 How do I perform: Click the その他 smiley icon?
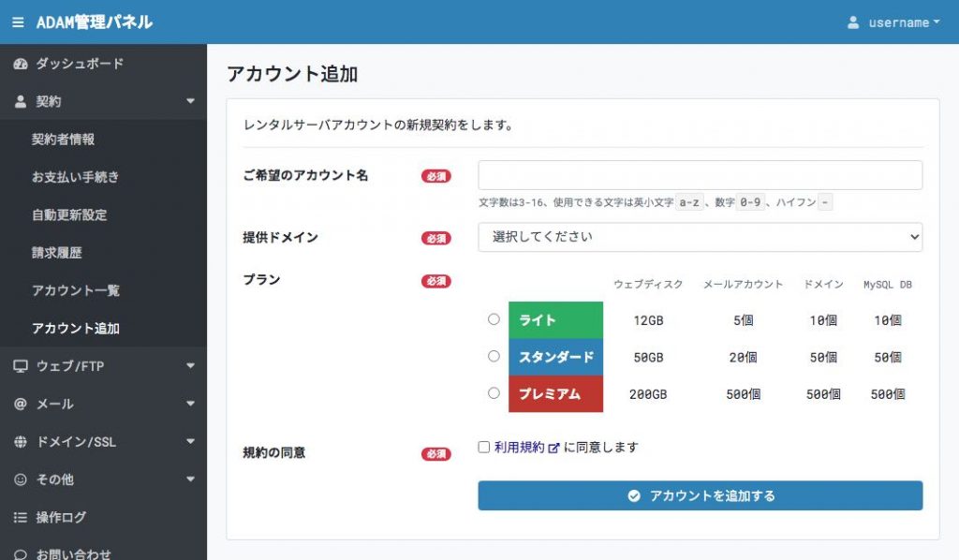[21, 479]
